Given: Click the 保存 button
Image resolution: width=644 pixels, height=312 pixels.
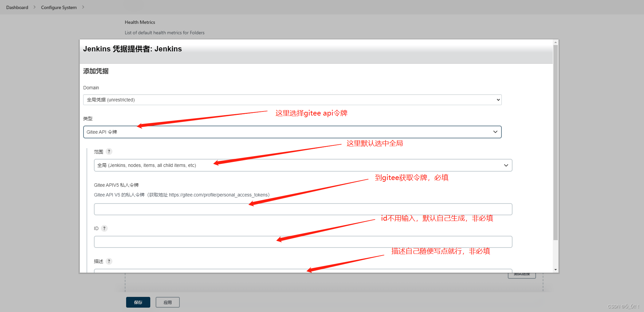Looking at the screenshot, I should click(x=138, y=302).
